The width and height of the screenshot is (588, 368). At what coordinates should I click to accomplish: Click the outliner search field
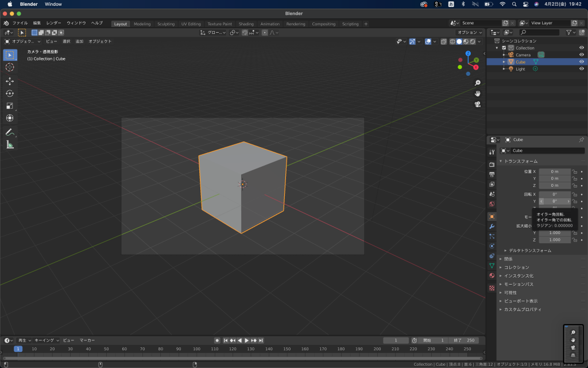tap(539, 33)
